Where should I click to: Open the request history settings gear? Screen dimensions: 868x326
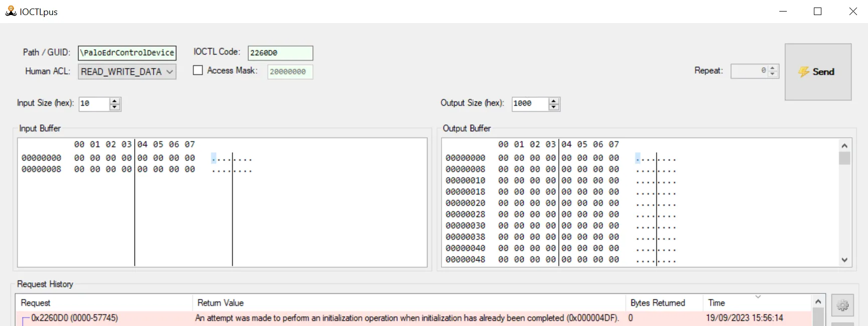click(842, 305)
